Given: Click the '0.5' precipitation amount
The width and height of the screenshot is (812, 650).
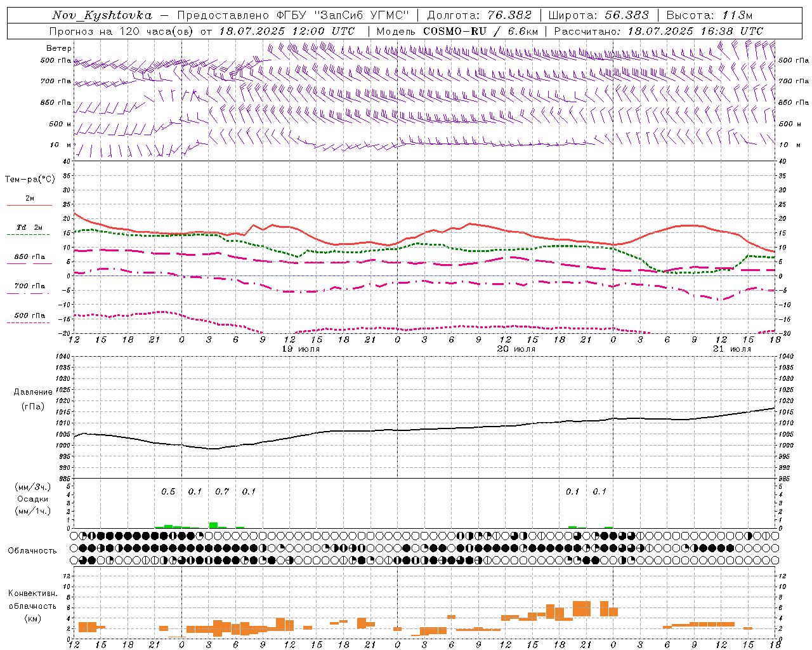Looking at the screenshot, I should 168,492.
